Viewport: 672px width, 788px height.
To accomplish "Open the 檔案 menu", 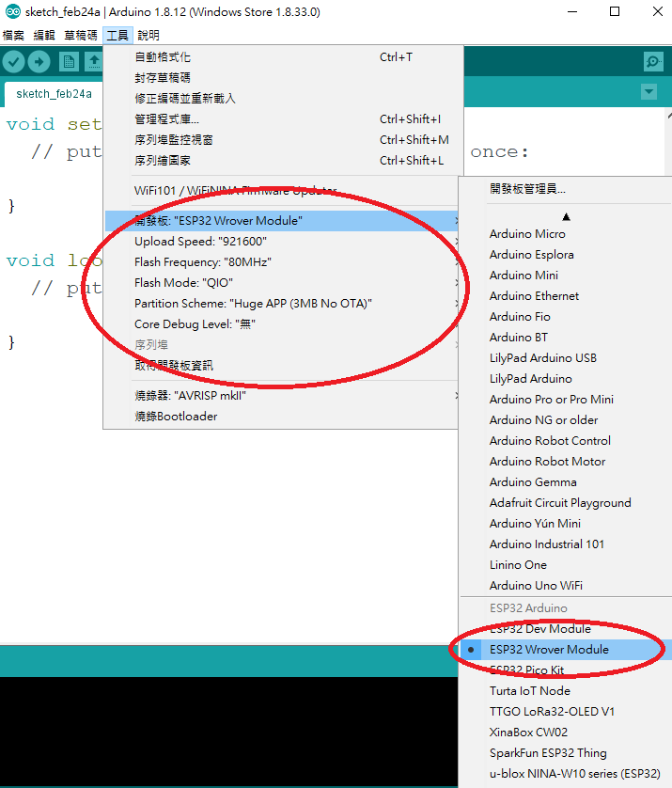I will coord(13,35).
